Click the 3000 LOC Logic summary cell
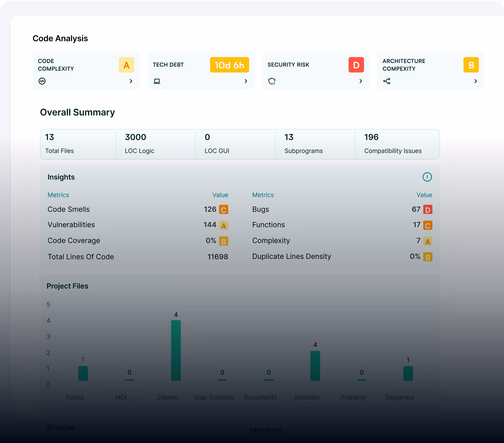The height and width of the screenshot is (443, 504). coord(156,144)
